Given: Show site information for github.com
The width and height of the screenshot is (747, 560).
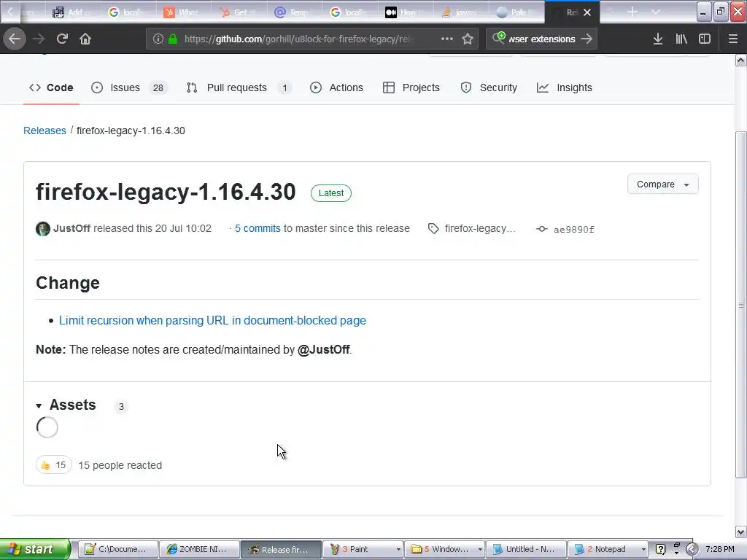Looking at the screenshot, I should tap(158, 39).
